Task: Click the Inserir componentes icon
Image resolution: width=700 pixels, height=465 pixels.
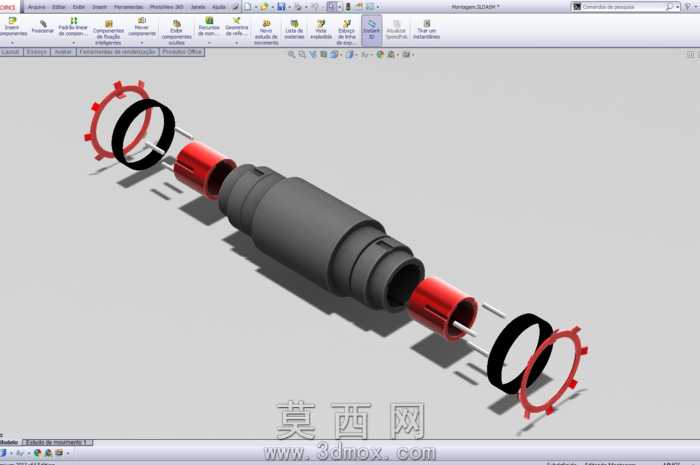Action: pos(12,21)
